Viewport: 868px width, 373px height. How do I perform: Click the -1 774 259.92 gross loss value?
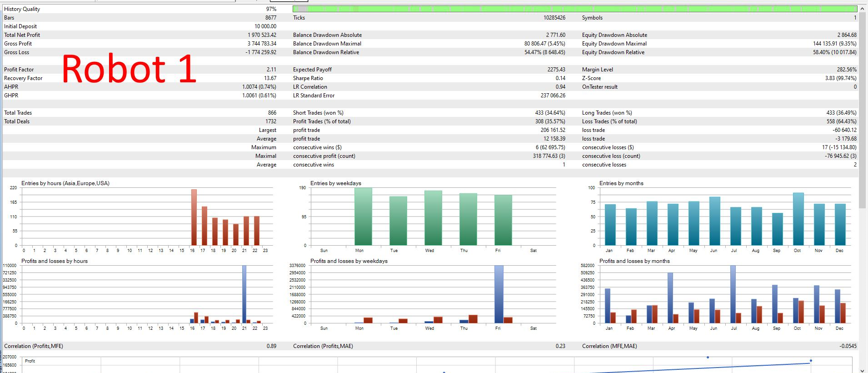pos(261,52)
